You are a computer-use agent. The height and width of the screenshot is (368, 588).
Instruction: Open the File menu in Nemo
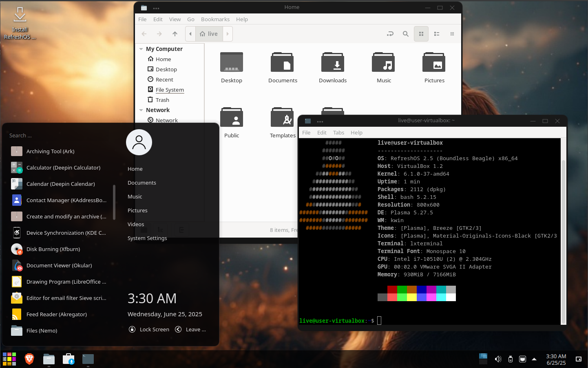coord(142,19)
